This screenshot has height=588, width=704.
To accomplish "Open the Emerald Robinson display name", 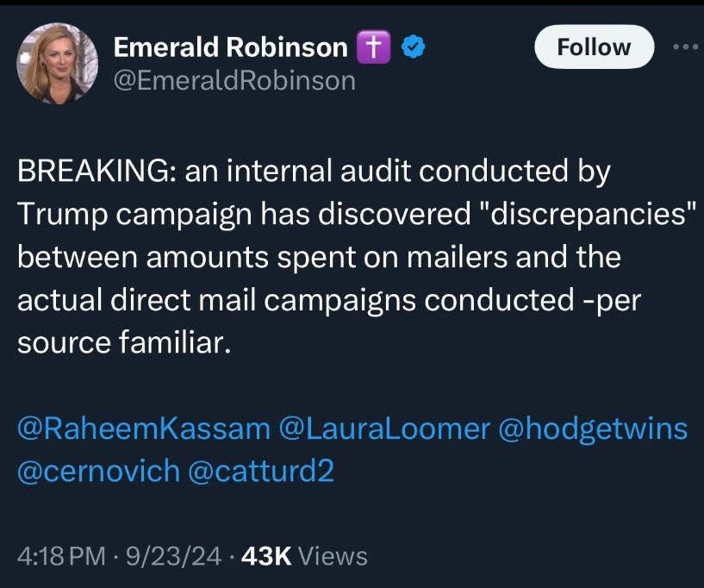I will [x=231, y=47].
